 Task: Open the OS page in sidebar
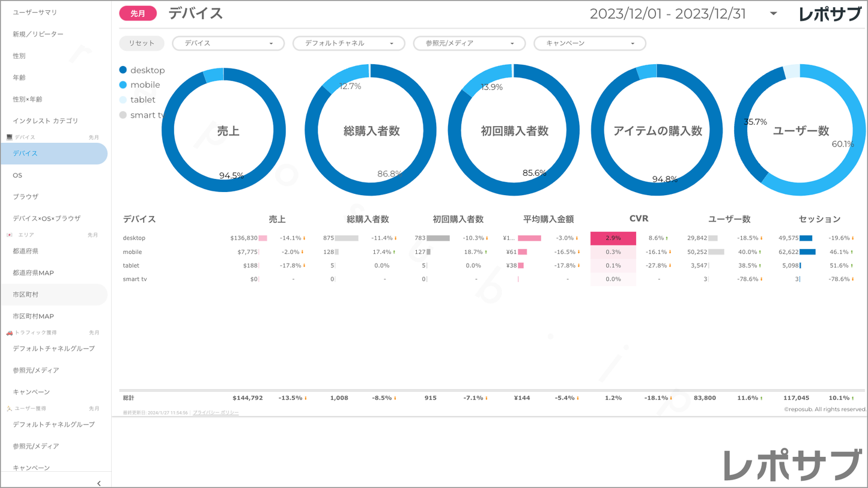[17, 175]
